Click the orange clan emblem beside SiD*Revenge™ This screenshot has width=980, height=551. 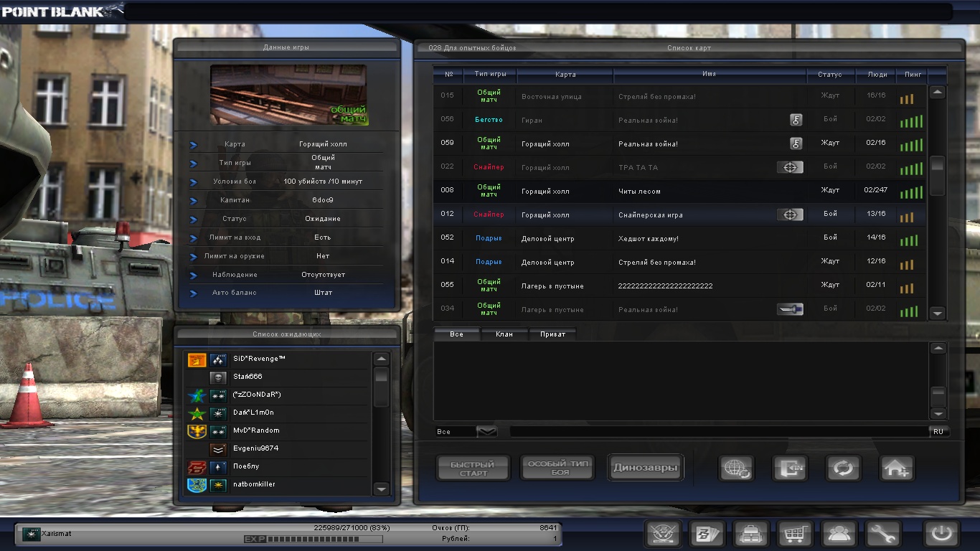click(x=197, y=360)
